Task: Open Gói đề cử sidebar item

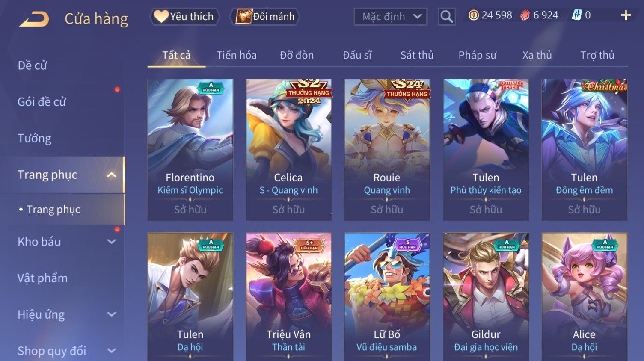Action: (42, 102)
